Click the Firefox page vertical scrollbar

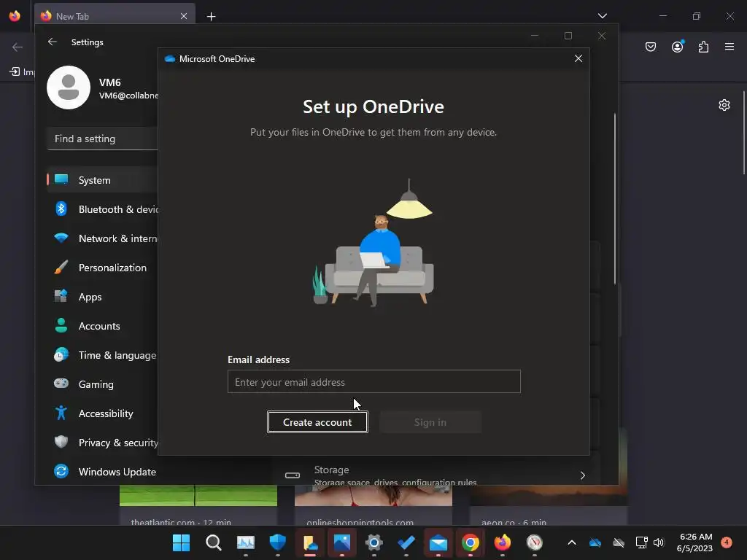[744, 133]
